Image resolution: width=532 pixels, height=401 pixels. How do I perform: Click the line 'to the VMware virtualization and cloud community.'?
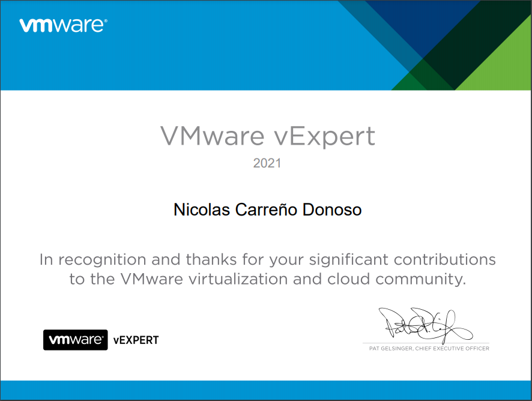268,279
